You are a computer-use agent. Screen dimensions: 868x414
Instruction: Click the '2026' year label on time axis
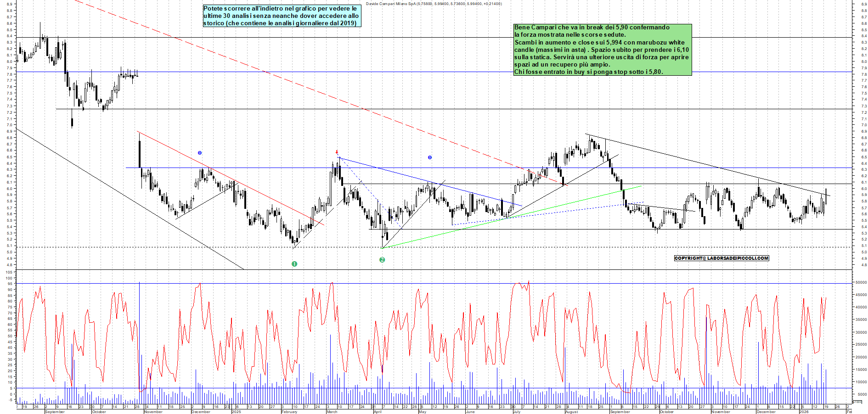(804, 412)
